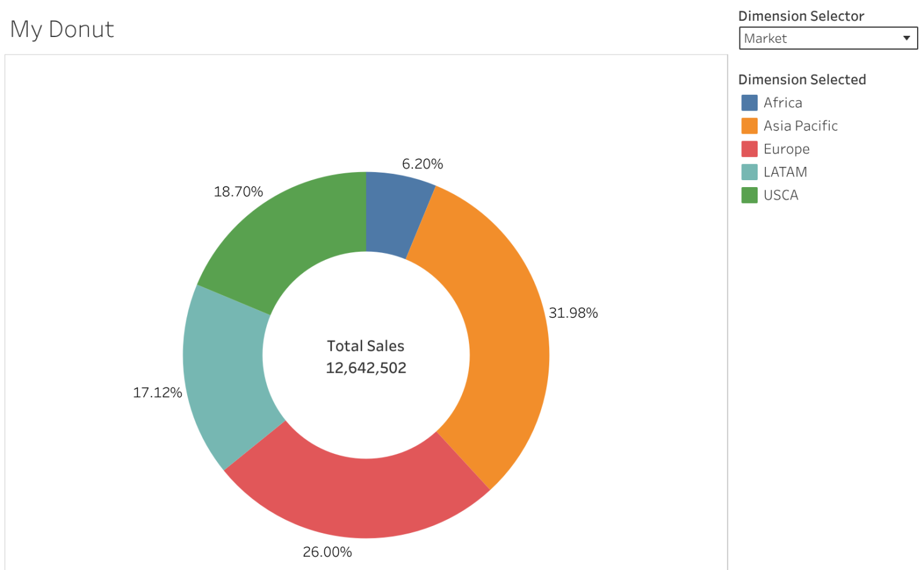The image size is (924, 570).
Task: Click the Total Sales value in donut center
Action: click(366, 368)
